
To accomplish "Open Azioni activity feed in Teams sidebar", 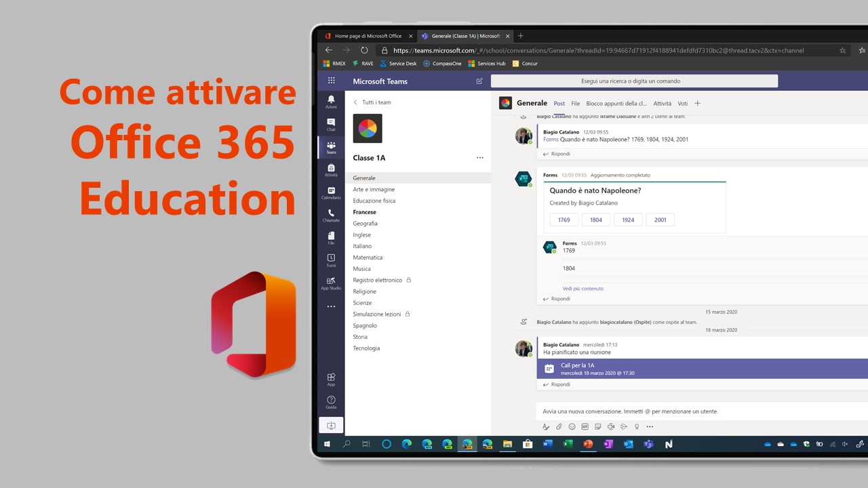I will coord(331,102).
